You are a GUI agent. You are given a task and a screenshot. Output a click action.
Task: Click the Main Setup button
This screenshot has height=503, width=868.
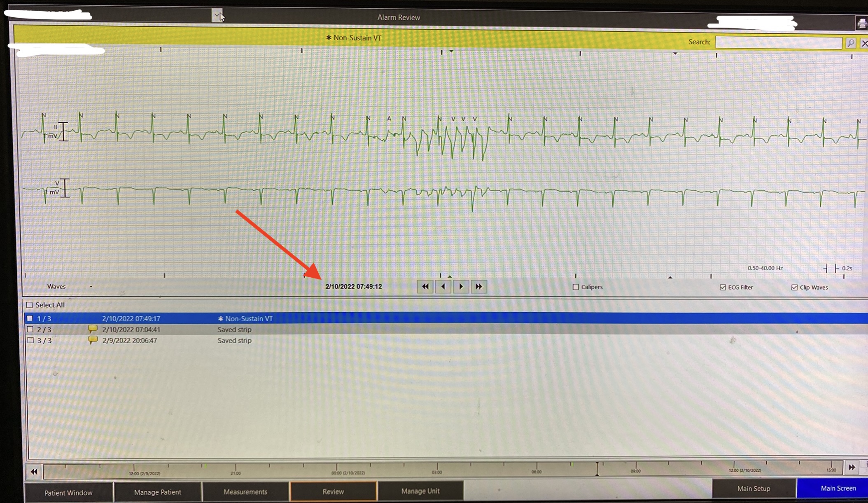(x=754, y=488)
